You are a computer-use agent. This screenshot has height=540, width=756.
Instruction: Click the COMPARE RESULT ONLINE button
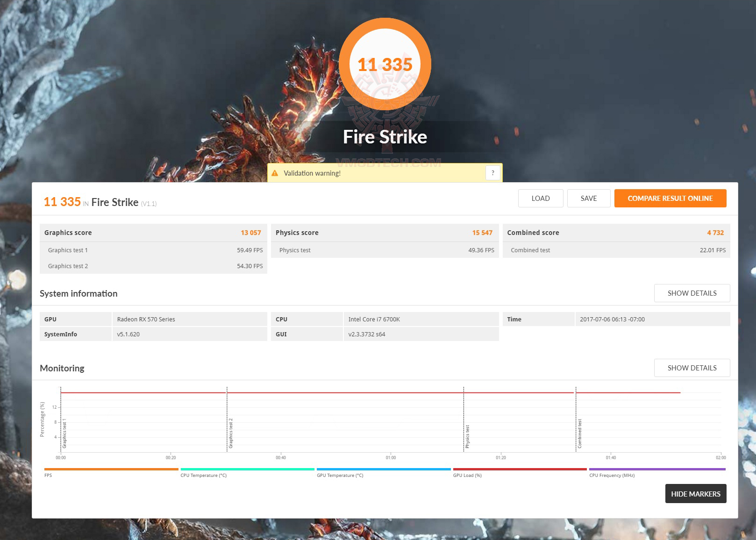[x=670, y=198]
